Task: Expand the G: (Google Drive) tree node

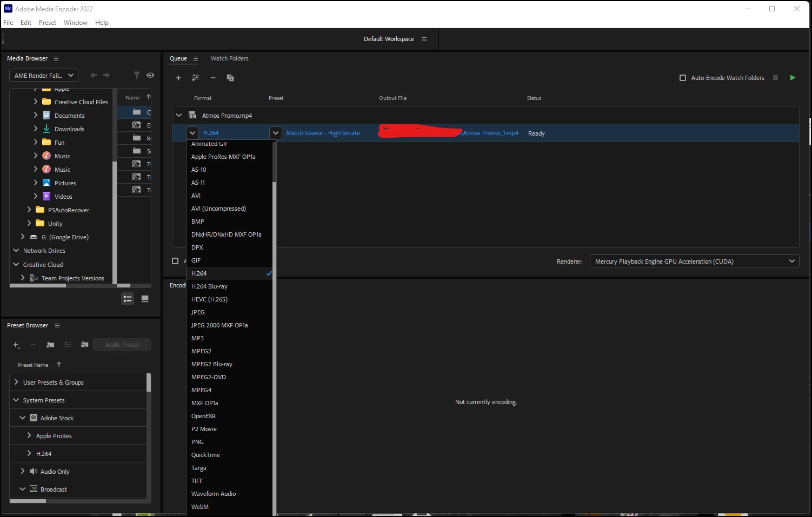Action: 23,237
